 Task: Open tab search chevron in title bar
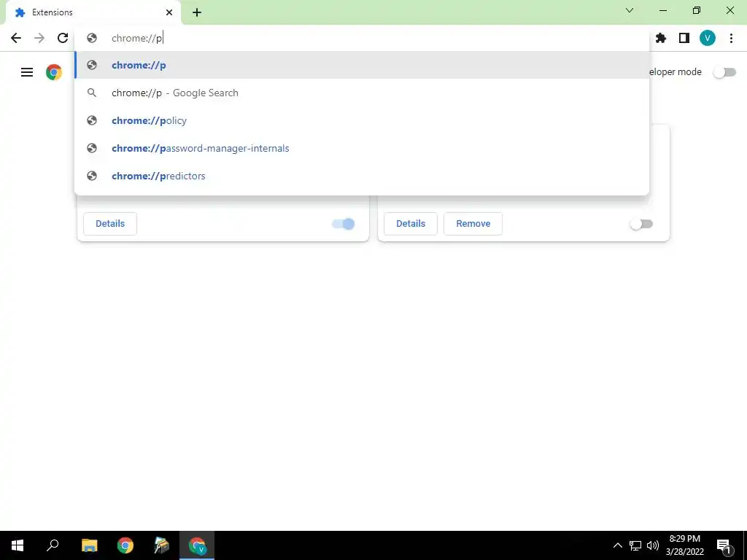coord(630,10)
